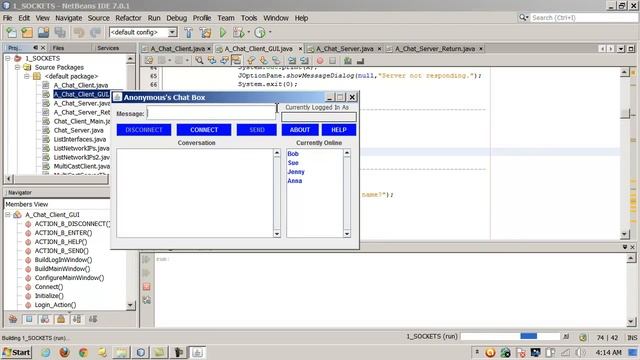Collapse the Source Packages node
Viewport: 640px width, 360px height.
17,67
